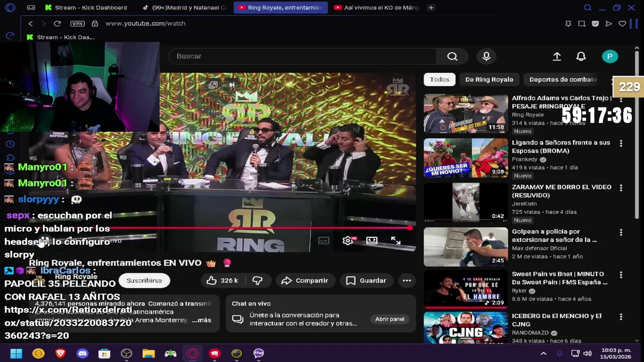Open the GX Corner gamepad icon

pyautogui.click(x=31, y=8)
